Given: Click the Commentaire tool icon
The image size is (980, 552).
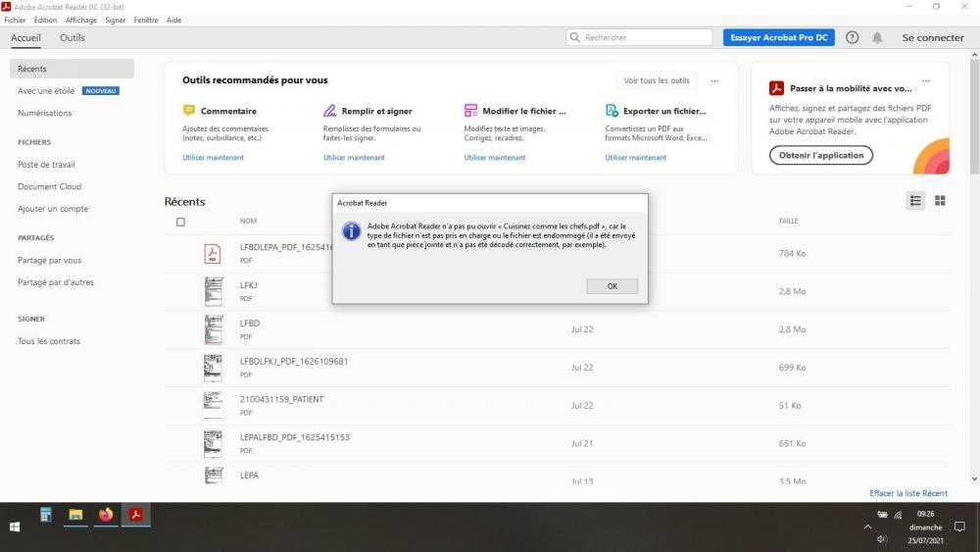Looking at the screenshot, I should 189,111.
